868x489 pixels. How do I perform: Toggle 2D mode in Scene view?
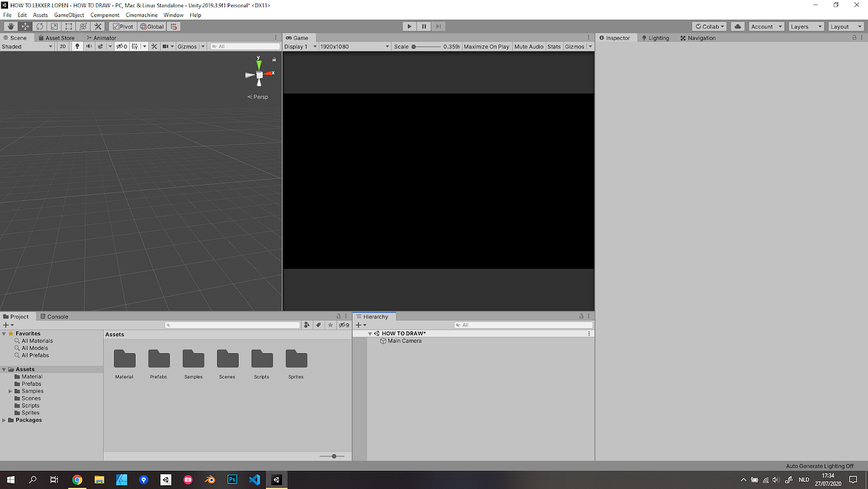coord(63,47)
